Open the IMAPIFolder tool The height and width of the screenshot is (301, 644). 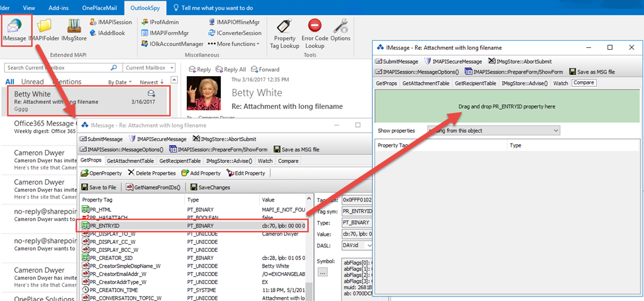[44, 31]
